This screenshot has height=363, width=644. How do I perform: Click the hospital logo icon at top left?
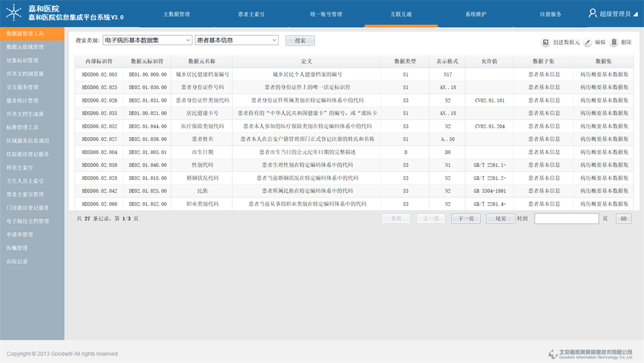pos(13,13)
